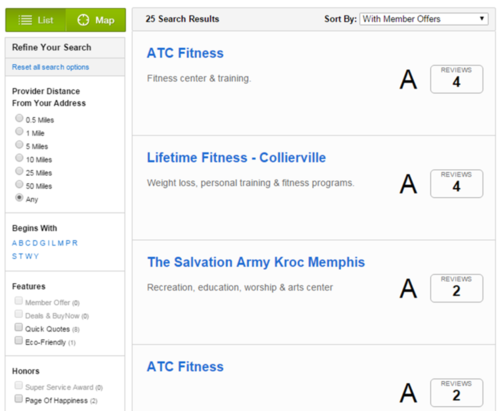Switch to Map view tab

[x=96, y=20]
